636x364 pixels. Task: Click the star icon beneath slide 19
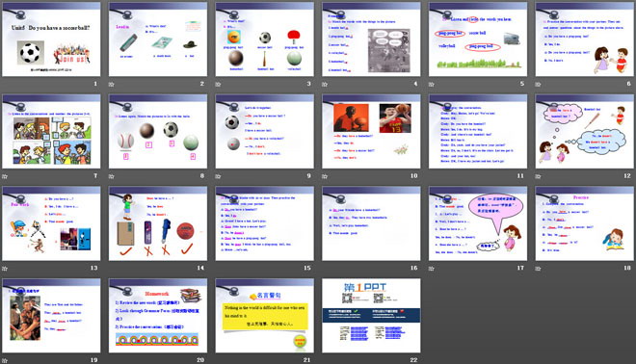(5, 360)
